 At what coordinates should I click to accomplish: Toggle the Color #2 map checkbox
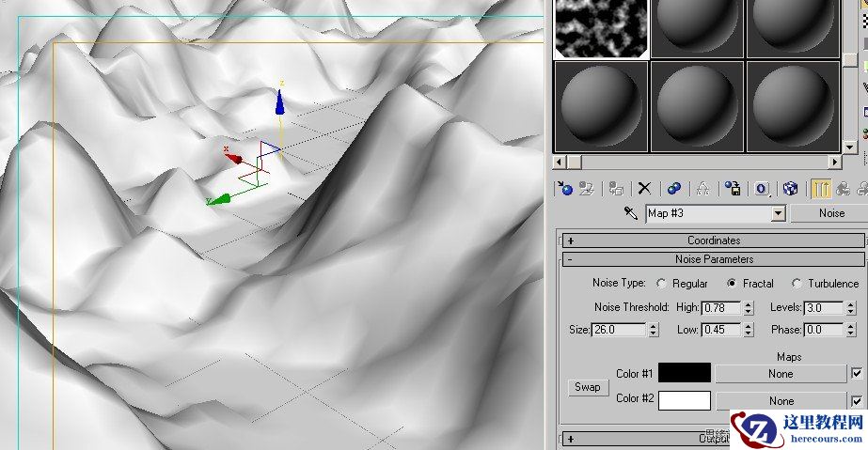click(857, 400)
